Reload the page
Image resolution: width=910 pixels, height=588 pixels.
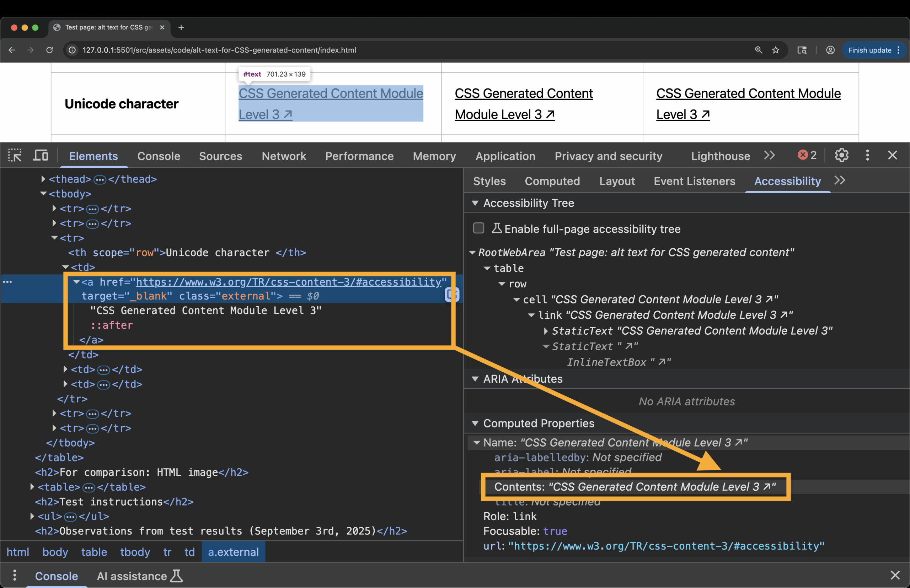tap(50, 50)
